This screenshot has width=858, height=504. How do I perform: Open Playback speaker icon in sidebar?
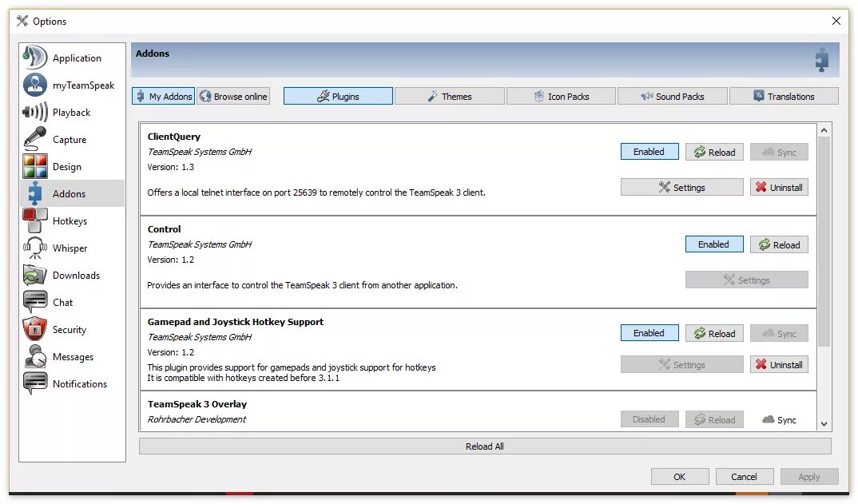pos(34,112)
